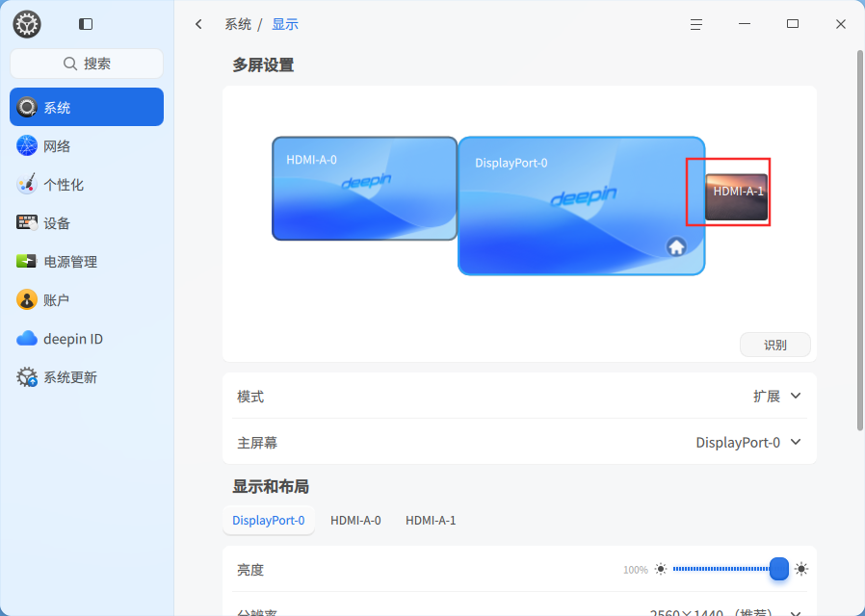Click the low-brightness sun icon
This screenshot has width=865, height=616.
click(661, 569)
